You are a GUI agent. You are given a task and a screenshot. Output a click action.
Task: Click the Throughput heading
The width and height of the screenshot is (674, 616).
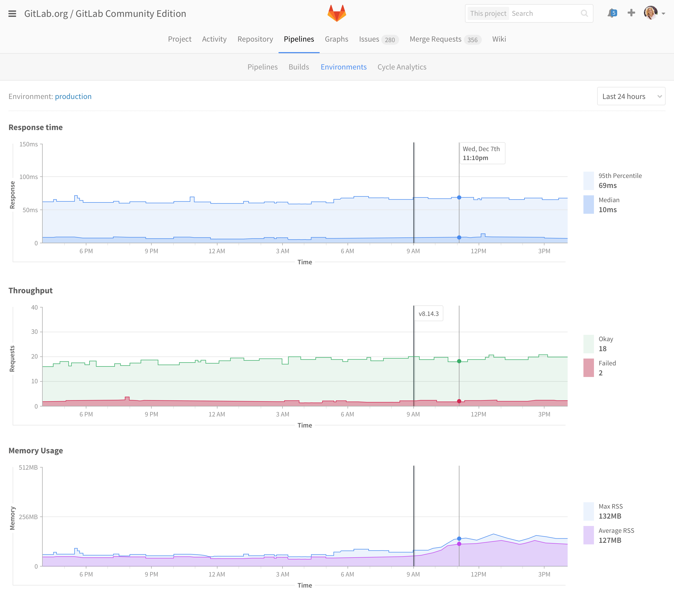click(31, 290)
